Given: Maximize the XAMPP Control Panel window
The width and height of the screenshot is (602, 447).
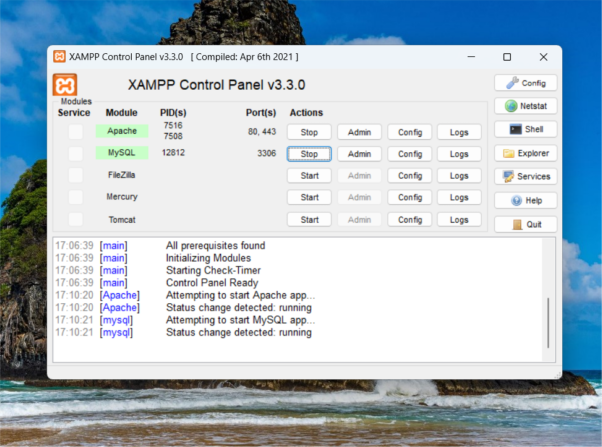Looking at the screenshot, I should tap(507, 57).
